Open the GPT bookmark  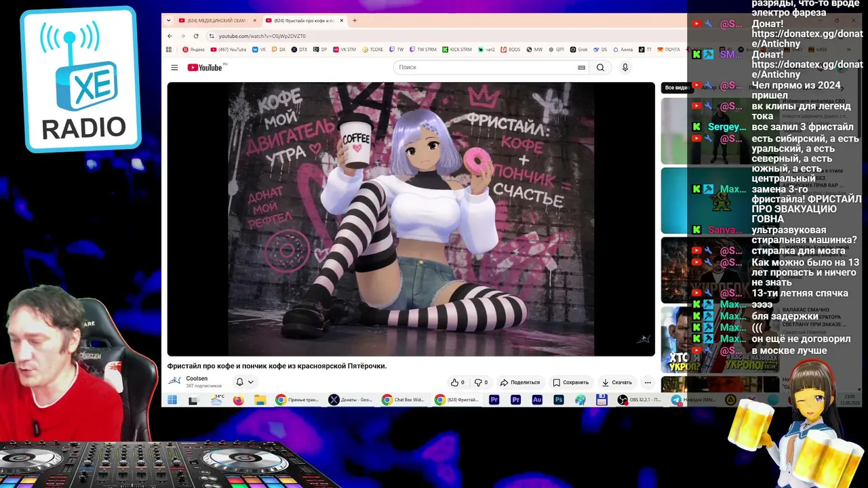point(556,49)
